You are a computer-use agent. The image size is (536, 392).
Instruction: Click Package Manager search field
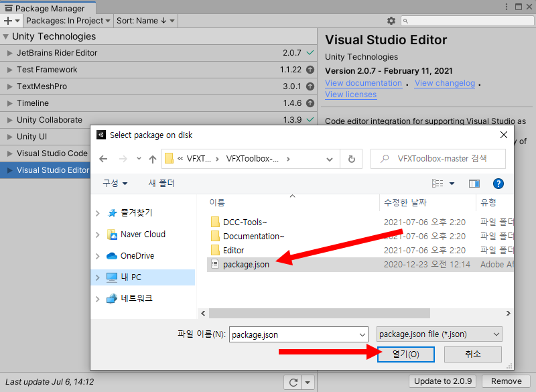(467, 21)
